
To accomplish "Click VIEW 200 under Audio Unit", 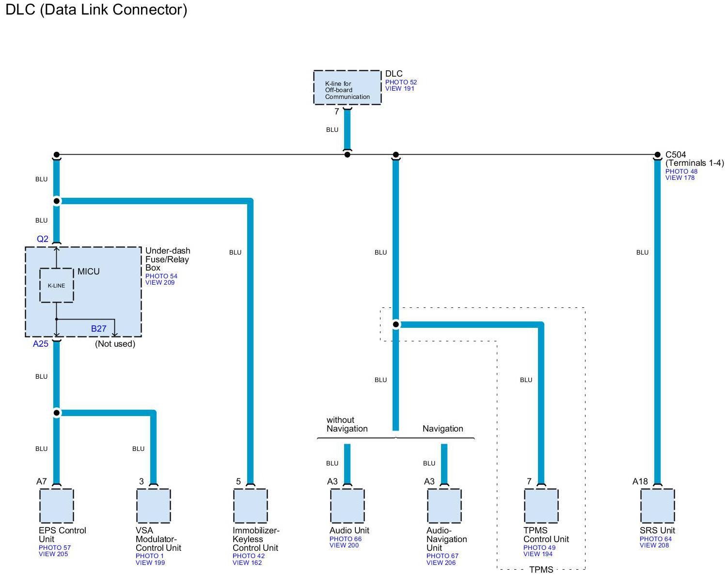I will point(344,545).
